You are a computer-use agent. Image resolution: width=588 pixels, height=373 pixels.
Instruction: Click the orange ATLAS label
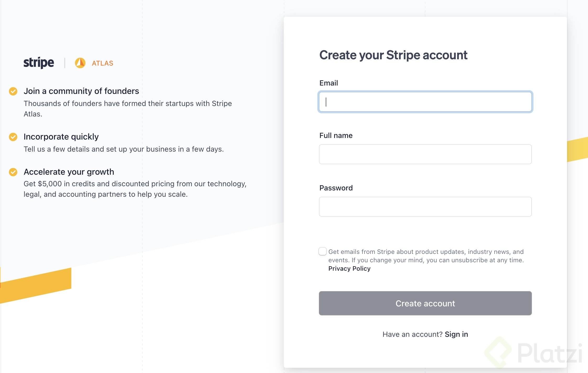103,63
